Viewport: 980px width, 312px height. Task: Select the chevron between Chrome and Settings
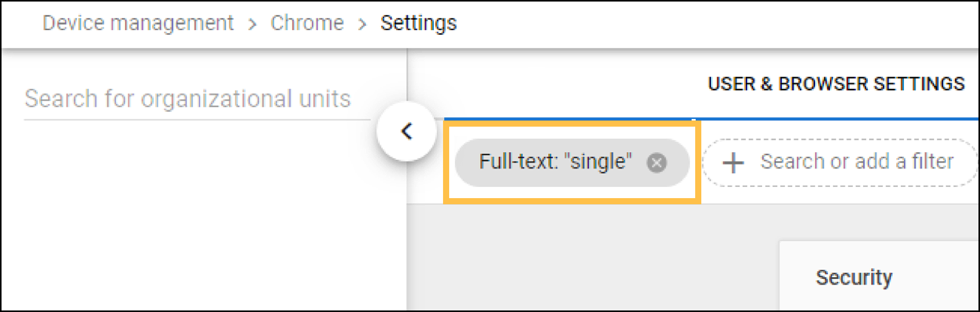(x=363, y=23)
